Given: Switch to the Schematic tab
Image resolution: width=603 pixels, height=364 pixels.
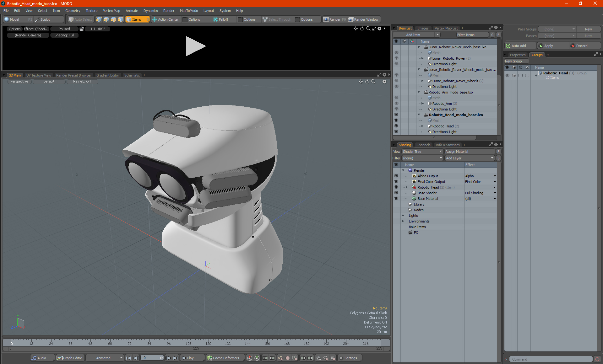Looking at the screenshot, I should [132, 75].
